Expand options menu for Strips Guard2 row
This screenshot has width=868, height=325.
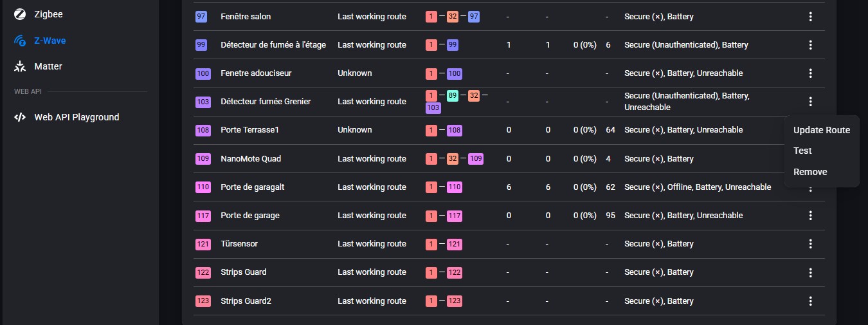click(810, 301)
